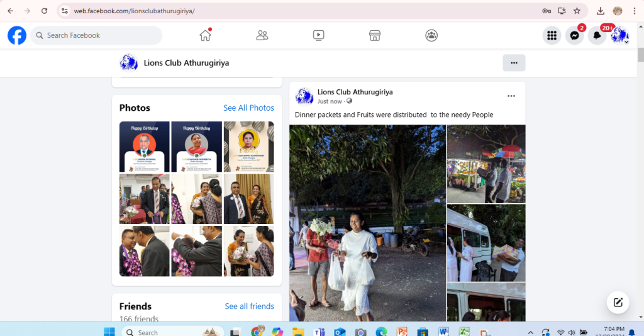Click the page scrollbar thumb
This screenshot has height=336, width=644.
tap(640, 55)
